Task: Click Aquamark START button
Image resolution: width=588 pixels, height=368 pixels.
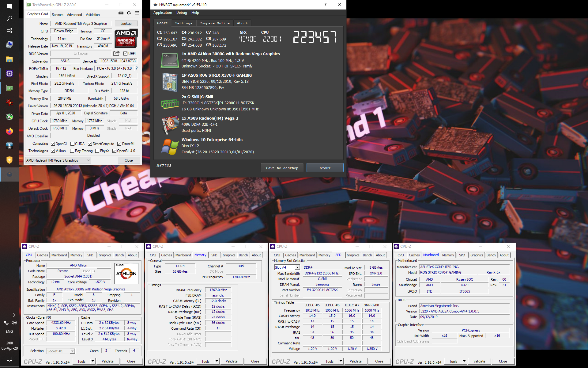Action: click(325, 168)
